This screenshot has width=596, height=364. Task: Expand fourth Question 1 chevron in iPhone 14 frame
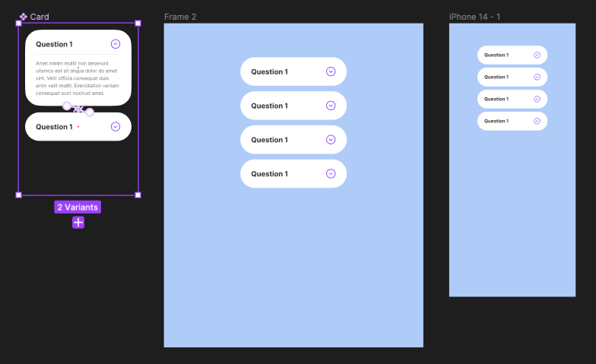(537, 122)
